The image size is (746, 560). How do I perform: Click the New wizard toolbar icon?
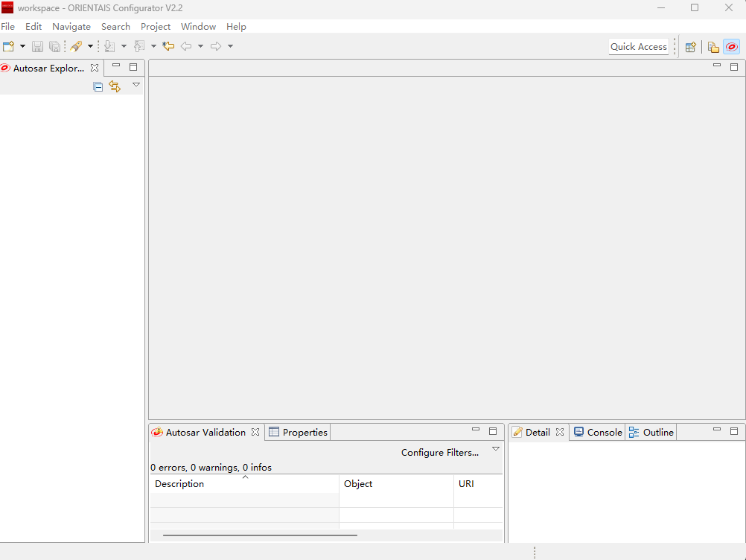click(x=8, y=46)
